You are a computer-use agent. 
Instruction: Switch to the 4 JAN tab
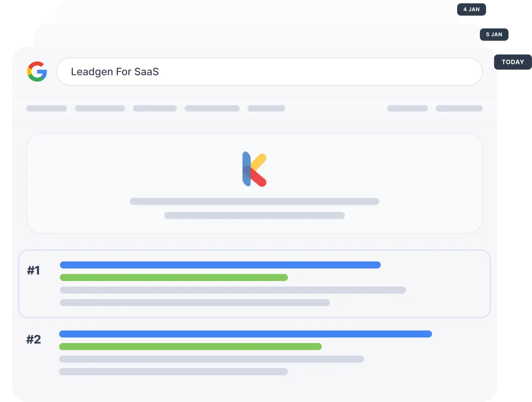click(471, 9)
